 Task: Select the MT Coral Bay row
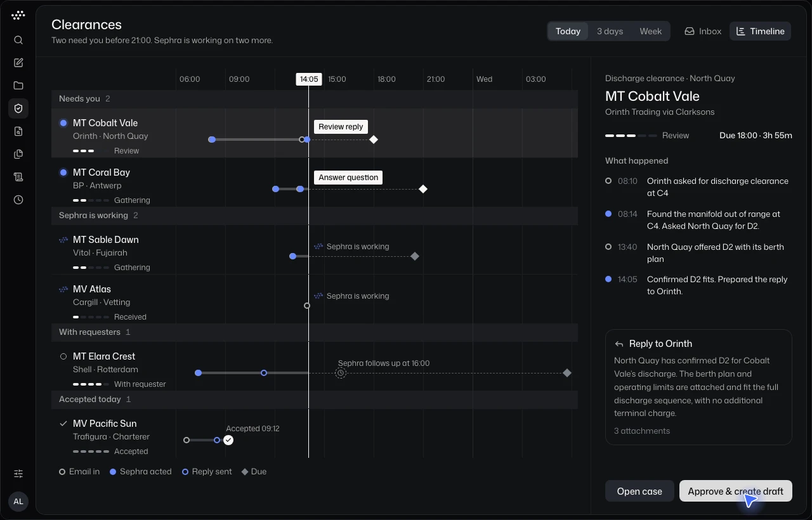point(315,183)
